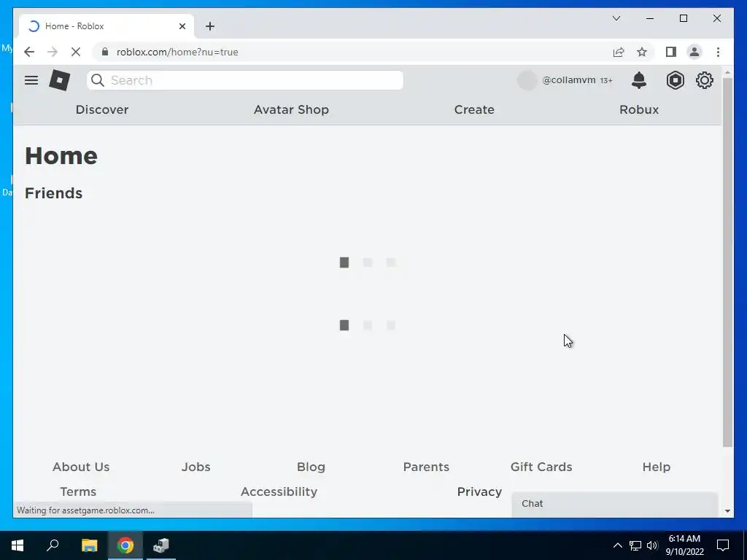Image resolution: width=747 pixels, height=560 pixels.
Task: Open the Create tab
Action: pyautogui.click(x=474, y=109)
